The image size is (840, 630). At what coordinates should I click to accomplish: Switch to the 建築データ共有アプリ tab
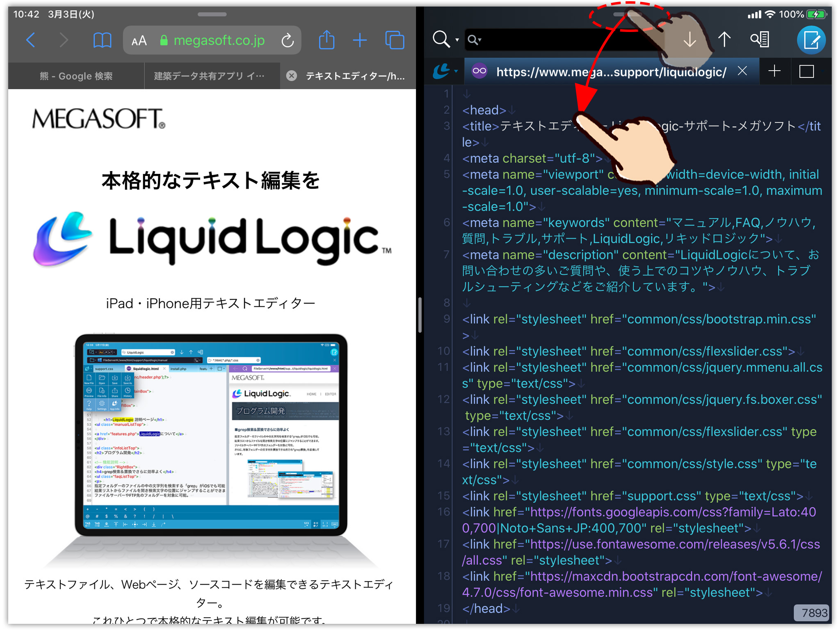point(212,75)
